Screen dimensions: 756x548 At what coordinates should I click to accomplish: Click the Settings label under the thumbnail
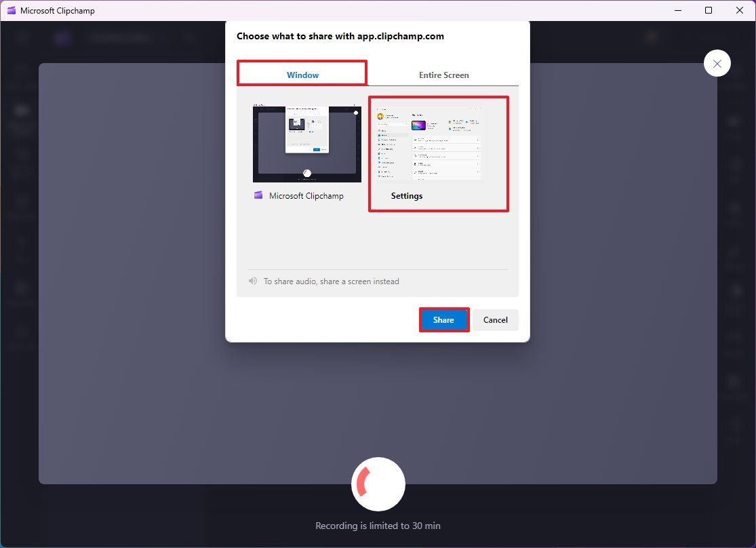point(406,196)
